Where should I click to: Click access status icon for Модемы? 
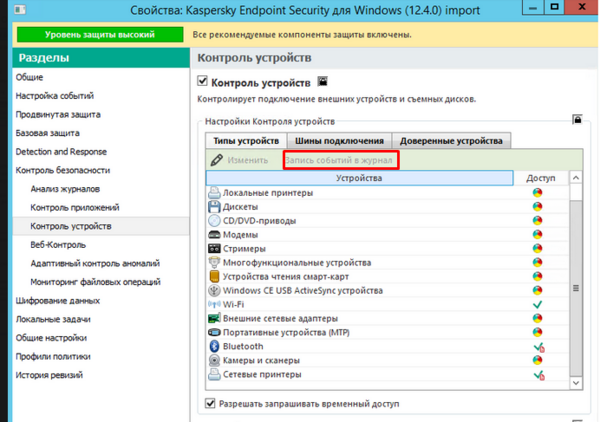538,235
